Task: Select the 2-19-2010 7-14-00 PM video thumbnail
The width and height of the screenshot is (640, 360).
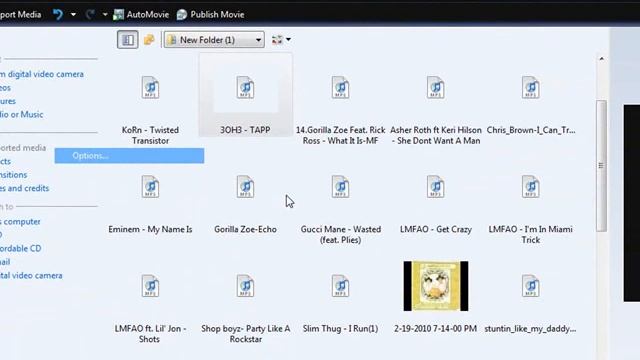Action: (436, 286)
